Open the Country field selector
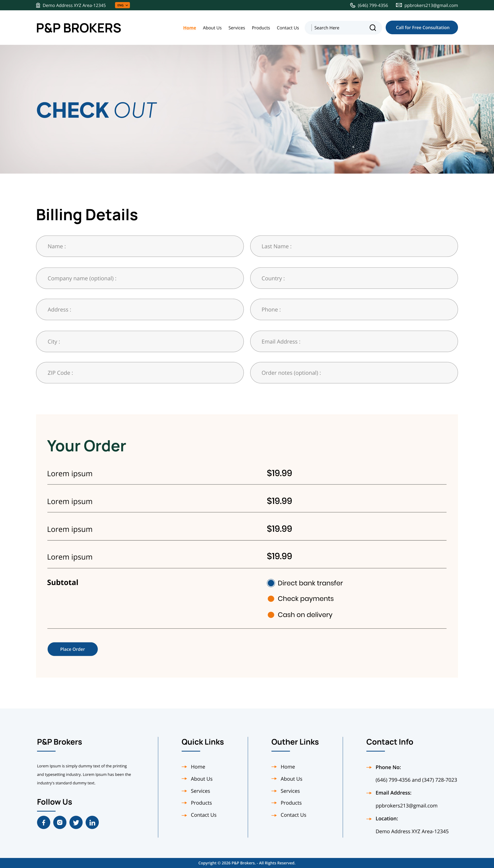Viewport: 494px width, 868px height. [354, 278]
